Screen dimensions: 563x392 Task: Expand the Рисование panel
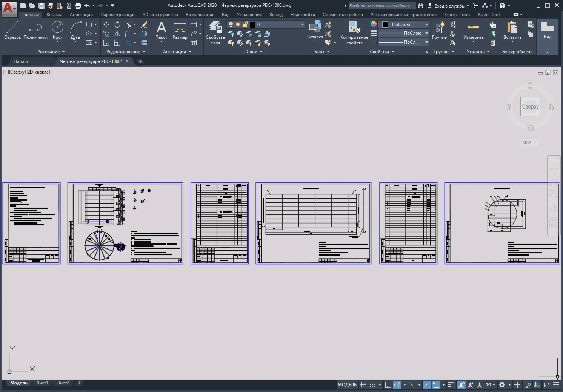click(51, 52)
